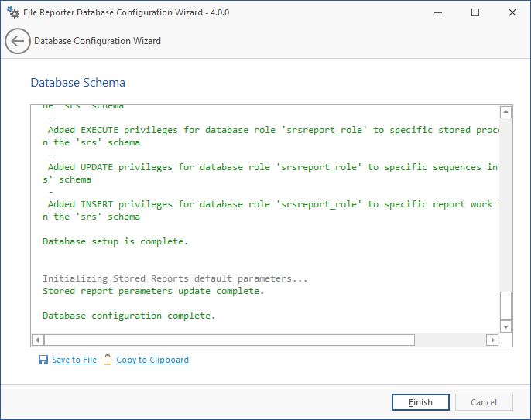Click the vertical scrollbar track above the thumb

click(505, 201)
